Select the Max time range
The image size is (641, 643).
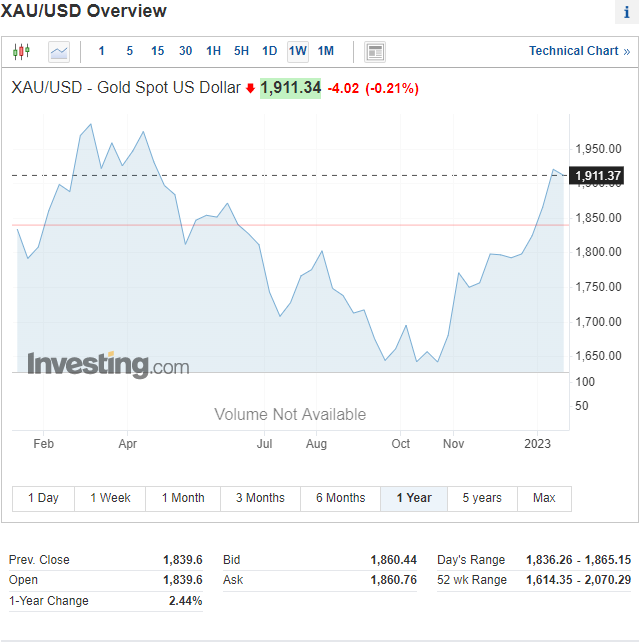pos(544,498)
